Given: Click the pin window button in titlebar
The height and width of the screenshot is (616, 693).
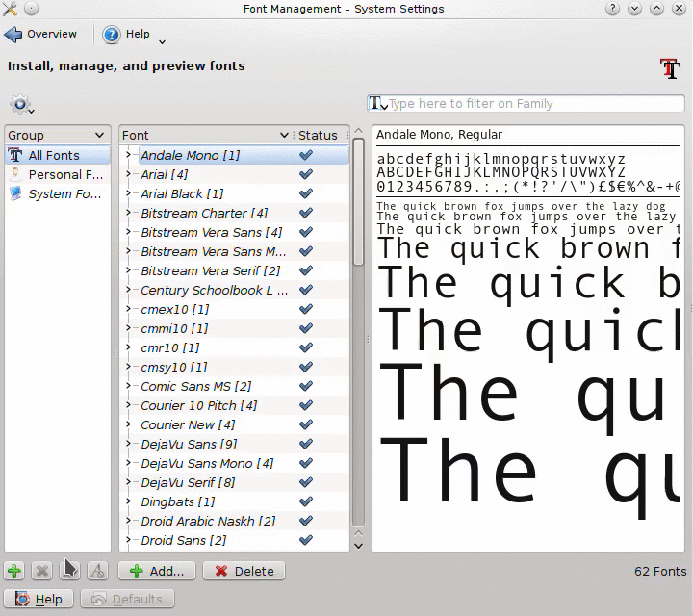Looking at the screenshot, I should coord(31,9).
